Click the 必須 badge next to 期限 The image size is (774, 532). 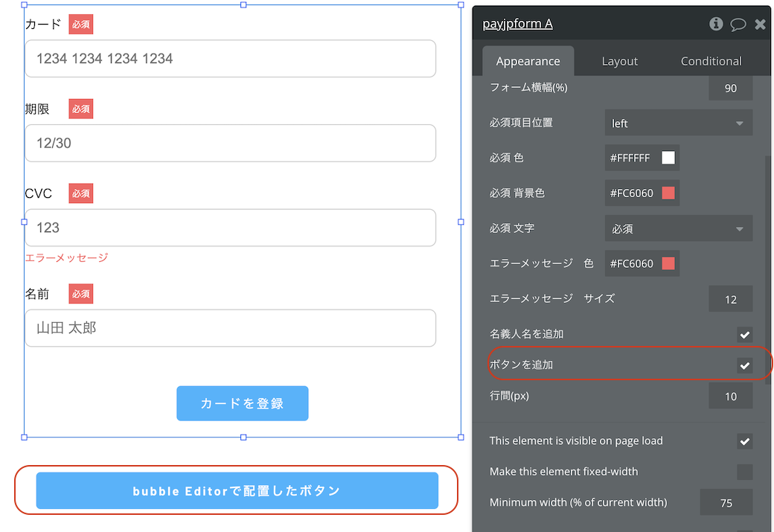81,109
